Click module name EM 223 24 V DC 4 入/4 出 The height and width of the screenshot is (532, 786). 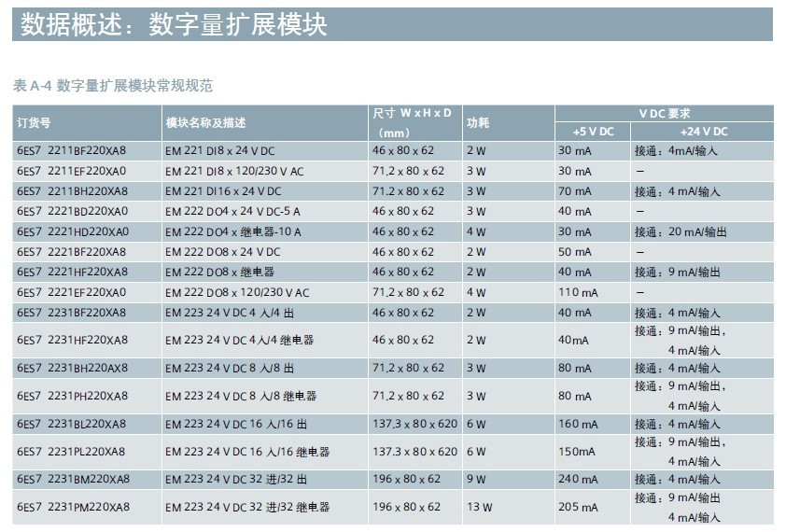[230, 313]
